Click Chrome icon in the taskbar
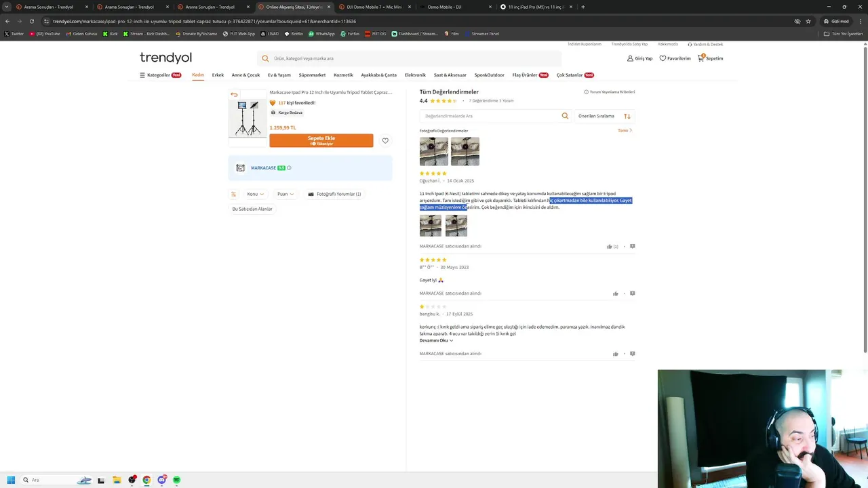Image resolution: width=868 pixels, height=488 pixels. click(146, 480)
